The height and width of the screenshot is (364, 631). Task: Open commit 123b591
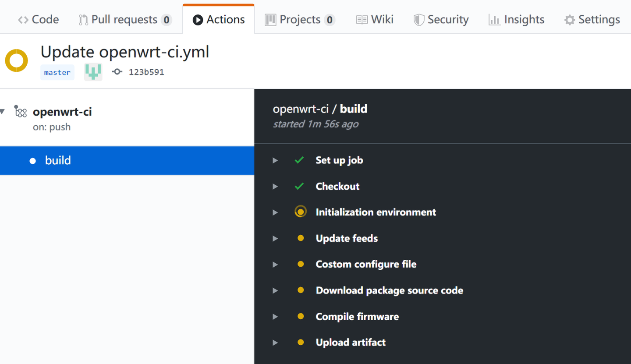pos(145,71)
